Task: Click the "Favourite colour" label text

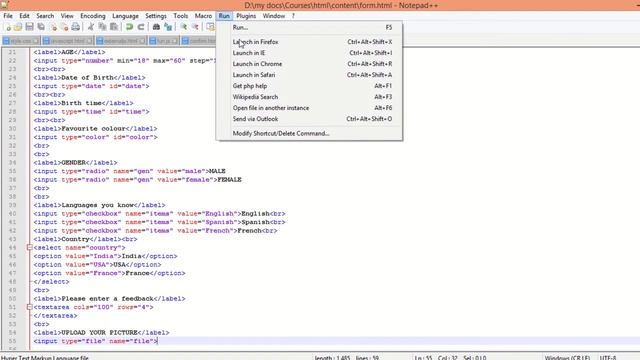Action: tap(93, 129)
